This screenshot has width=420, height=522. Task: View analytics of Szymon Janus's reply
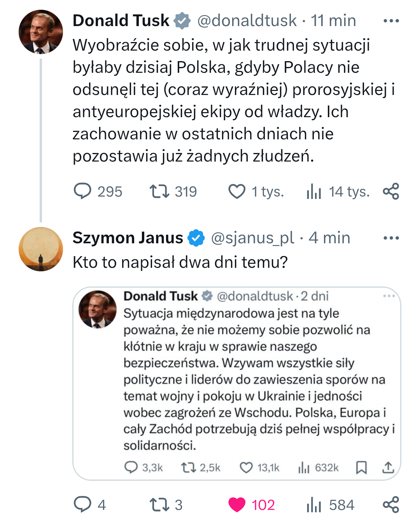point(314,505)
